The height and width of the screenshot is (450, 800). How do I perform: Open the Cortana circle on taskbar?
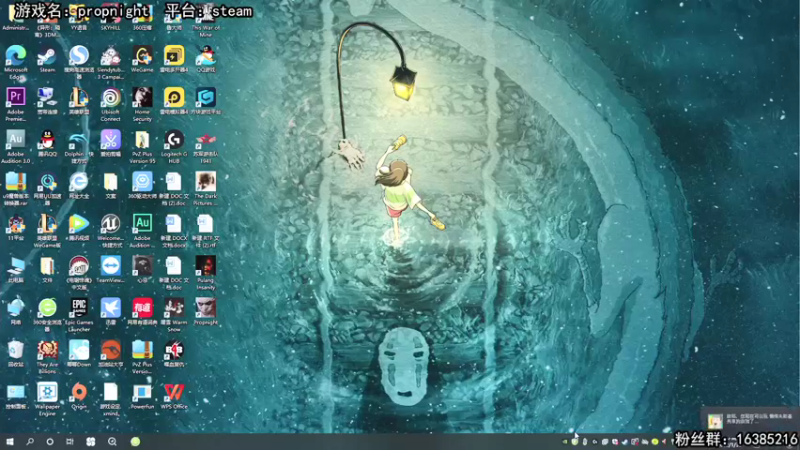pos(49,441)
